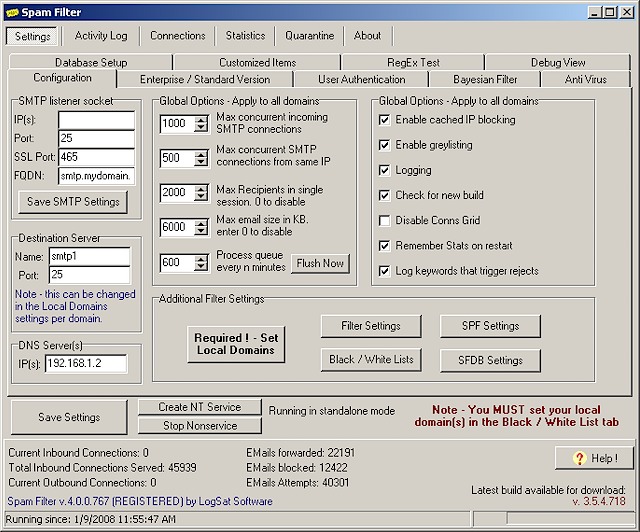Click 'EMails Attempts: 40301' statistic
Image resolution: width=640 pixels, height=532 pixels.
tap(298, 483)
